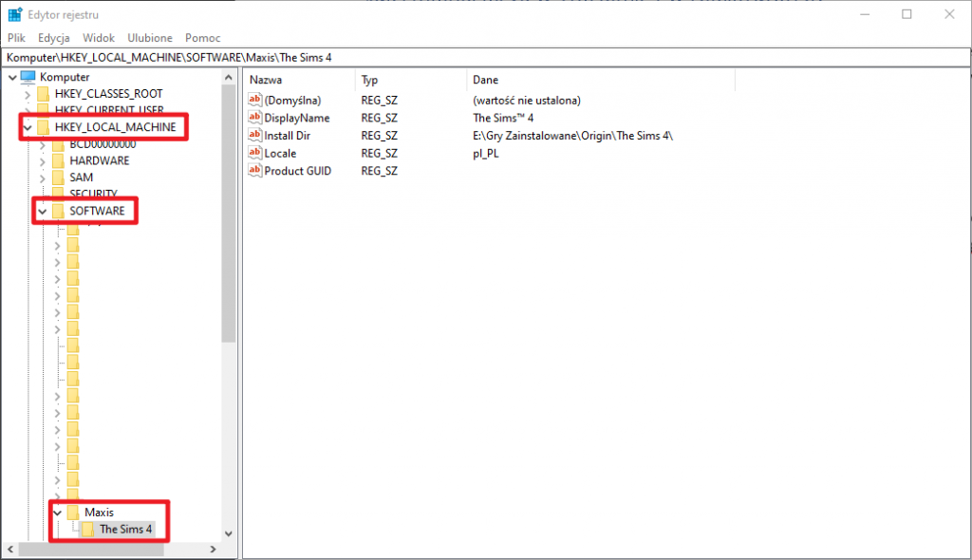This screenshot has width=972, height=560.
Task: Select the HKEY_CLASSES_ROOT tree item
Action: (x=108, y=94)
